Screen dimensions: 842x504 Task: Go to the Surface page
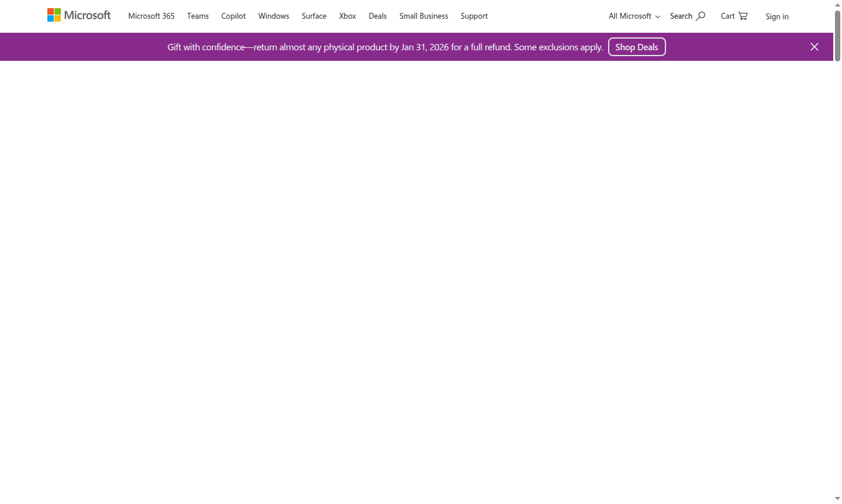(313, 16)
